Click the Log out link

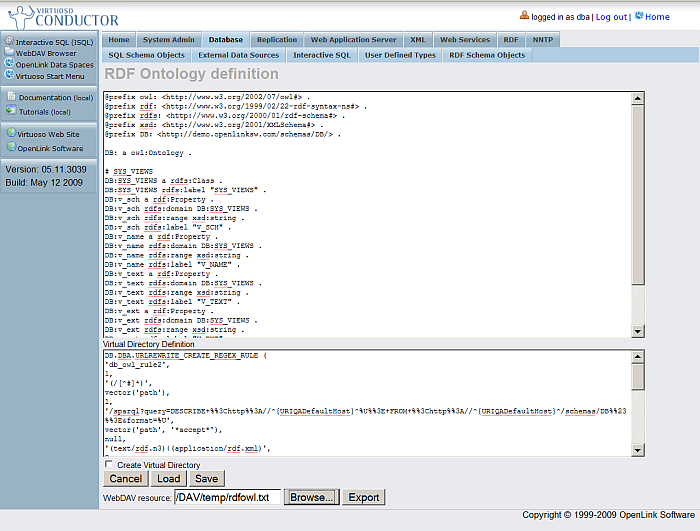coord(611,17)
